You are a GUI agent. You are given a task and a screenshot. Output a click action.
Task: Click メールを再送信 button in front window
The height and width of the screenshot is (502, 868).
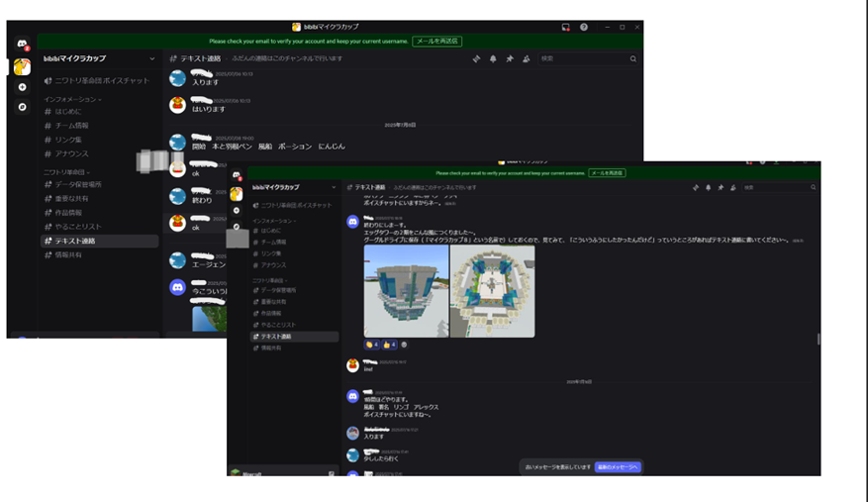[608, 173]
